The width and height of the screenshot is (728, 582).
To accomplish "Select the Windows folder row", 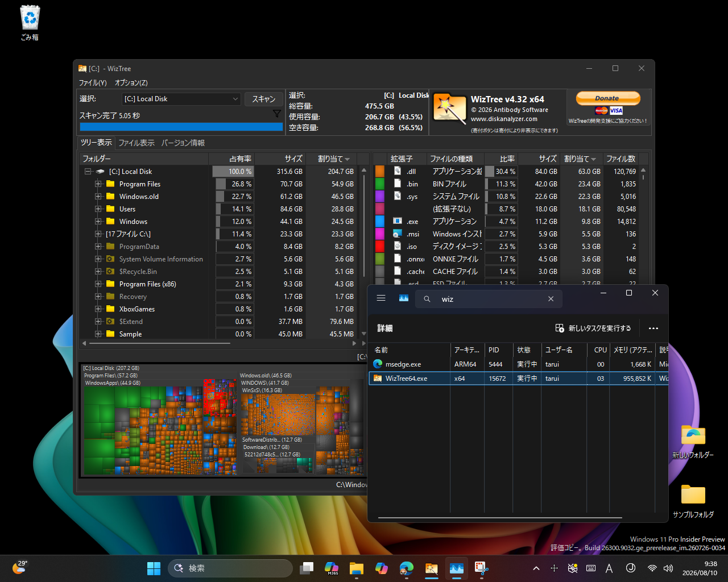I will 220,221.
